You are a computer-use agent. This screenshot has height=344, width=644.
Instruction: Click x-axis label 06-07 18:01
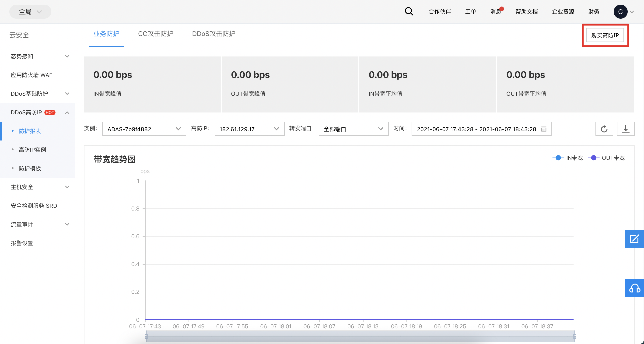[276, 326]
